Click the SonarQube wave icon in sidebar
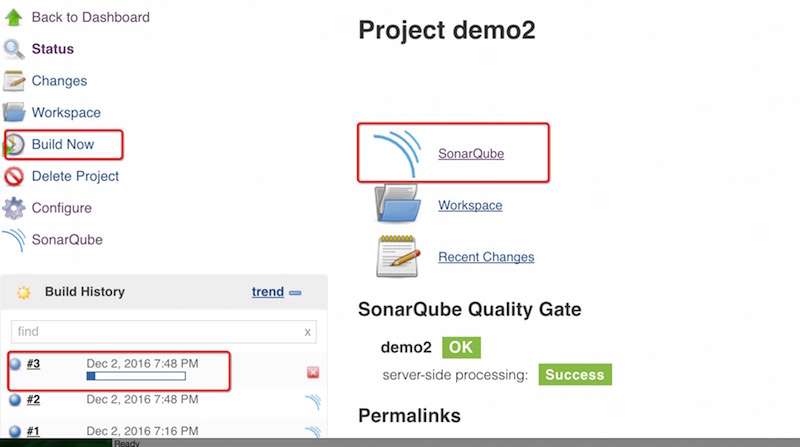The height and width of the screenshot is (447, 800). tap(14, 240)
